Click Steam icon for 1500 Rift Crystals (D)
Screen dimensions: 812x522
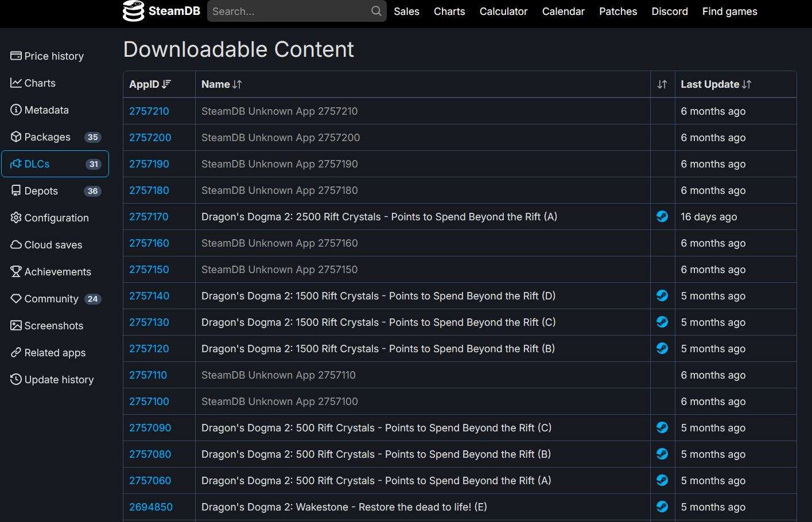click(662, 295)
